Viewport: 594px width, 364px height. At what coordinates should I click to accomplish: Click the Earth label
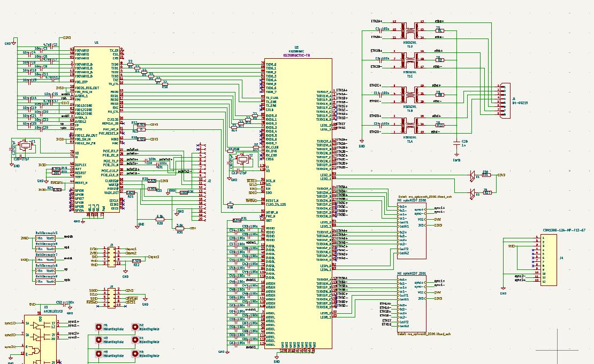coord(456,160)
